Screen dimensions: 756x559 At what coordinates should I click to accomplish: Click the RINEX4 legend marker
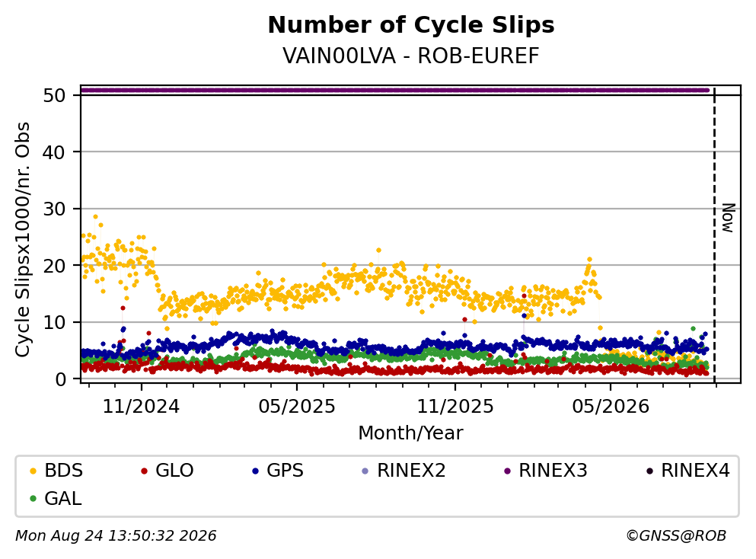pyautogui.click(x=649, y=471)
